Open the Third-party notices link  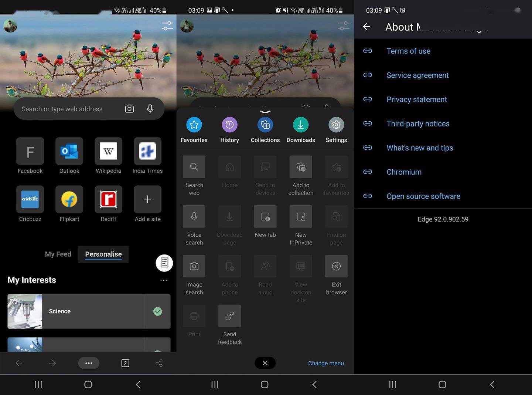point(418,124)
